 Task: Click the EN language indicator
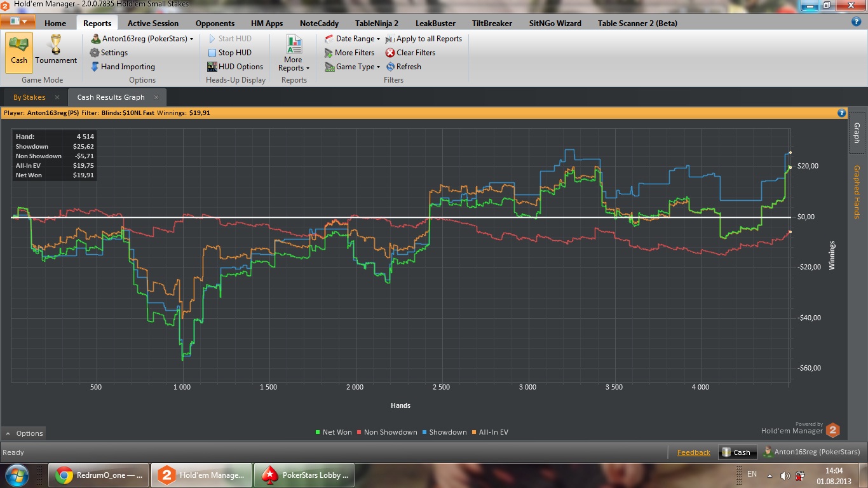(752, 474)
